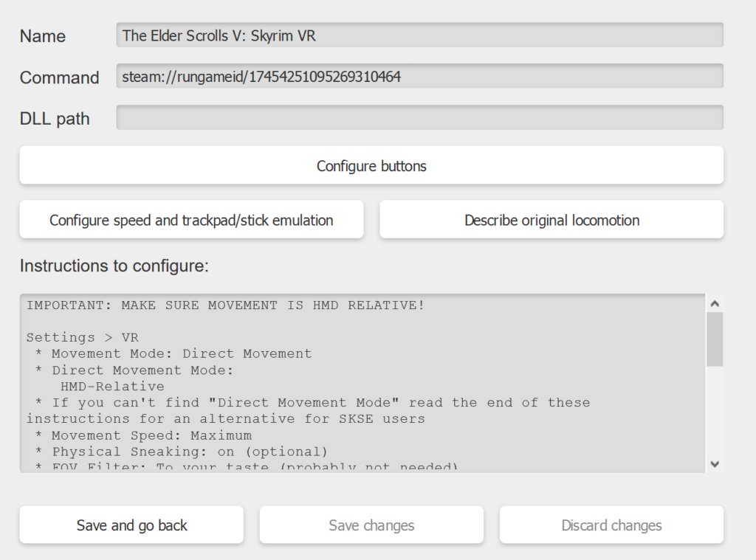Click the Save changes button

371,525
